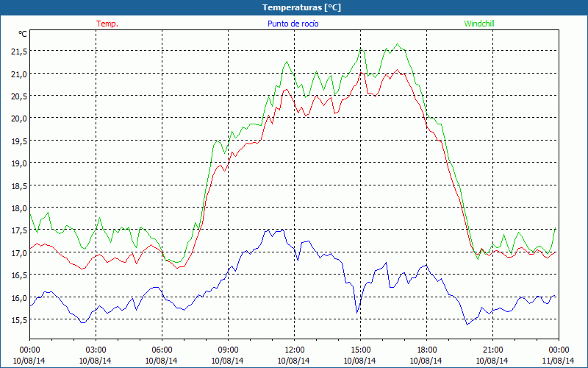Click the green 'Windchill' legend label
This screenshot has height=368, width=588.
click(x=479, y=24)
